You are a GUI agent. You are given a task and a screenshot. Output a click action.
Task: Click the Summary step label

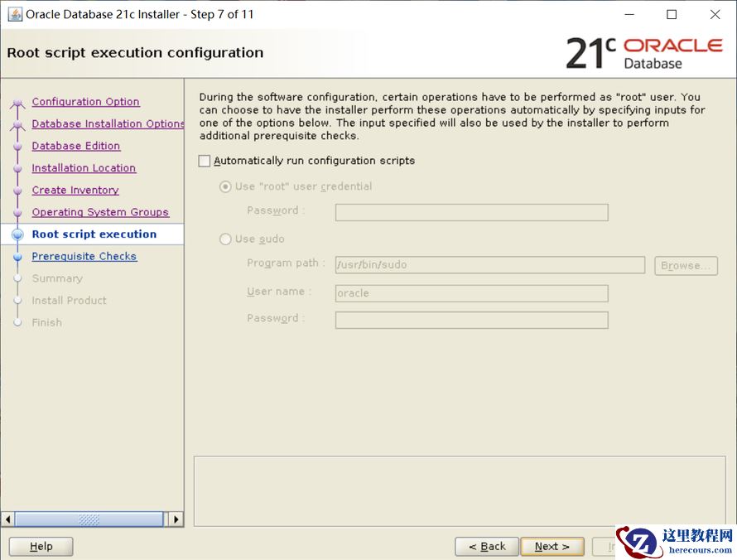57,278
